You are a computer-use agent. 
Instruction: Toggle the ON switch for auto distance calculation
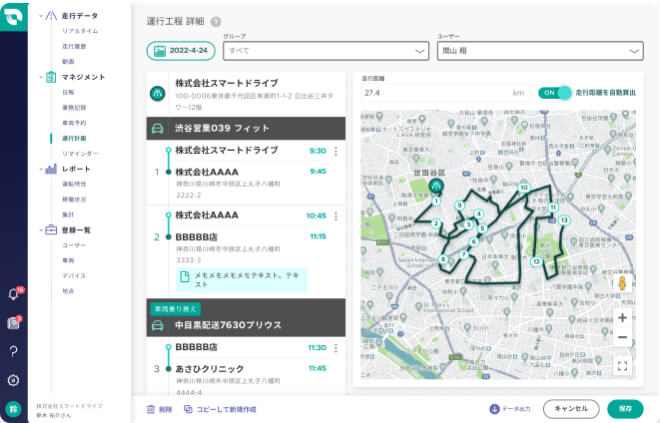pos(554,93)
